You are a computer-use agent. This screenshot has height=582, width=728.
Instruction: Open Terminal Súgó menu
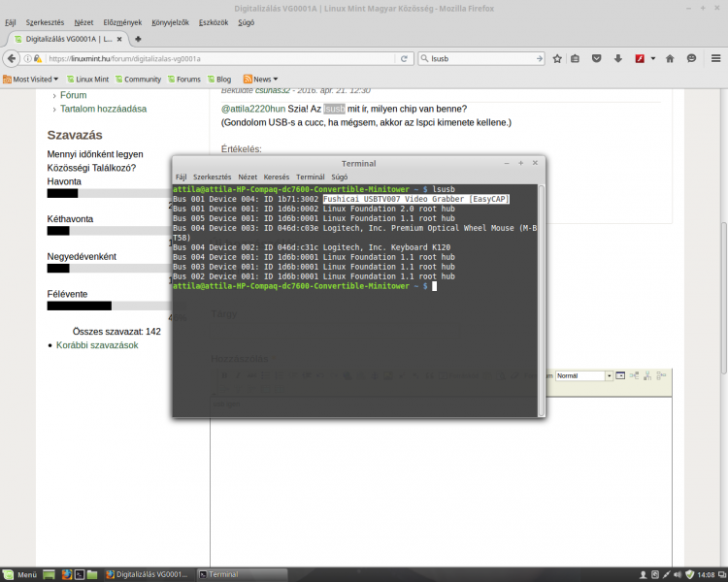(340, 177)
